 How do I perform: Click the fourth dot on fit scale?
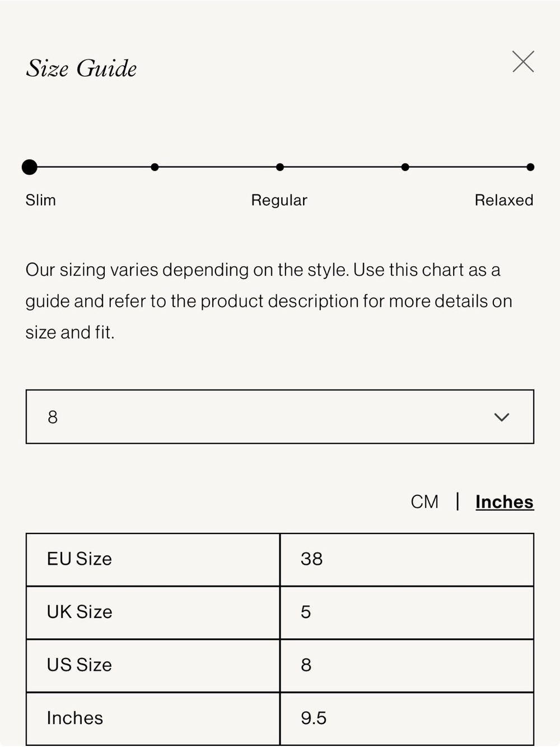coord(405,167)
